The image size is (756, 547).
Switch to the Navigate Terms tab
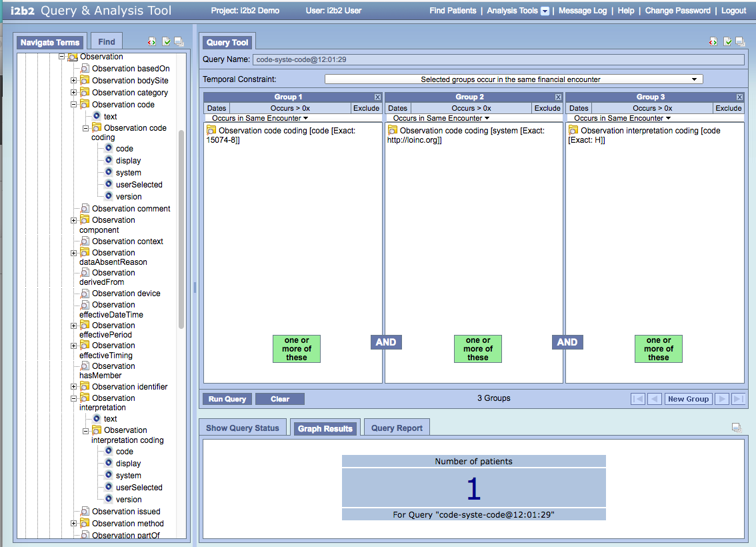[49, 43]
